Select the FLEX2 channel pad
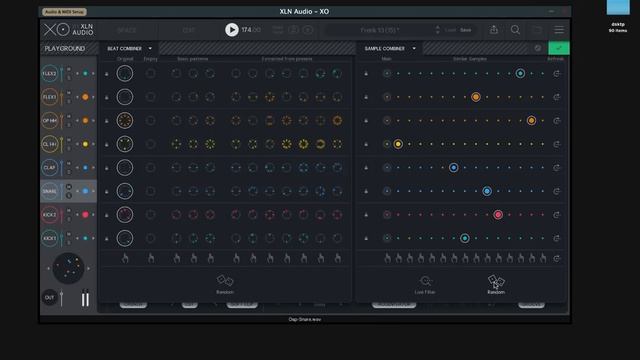The image size is (640, 360). point(50,73)
